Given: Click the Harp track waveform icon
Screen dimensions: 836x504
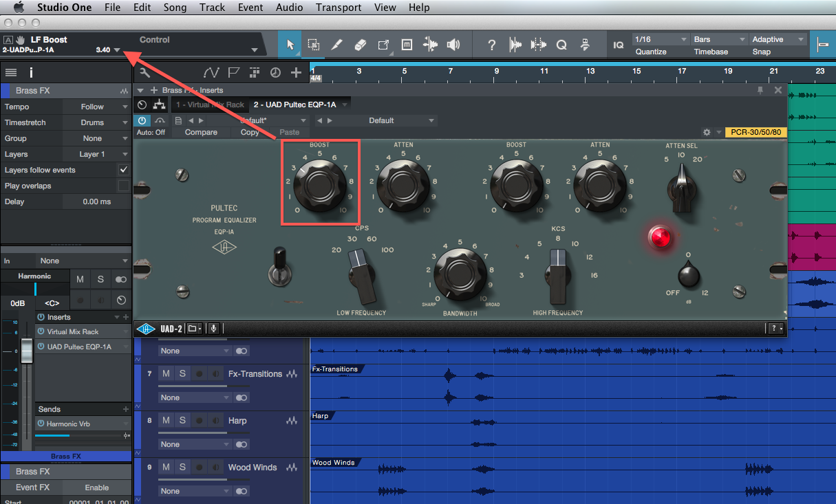Looking at the screenshot, I should [x=292, y=421].
